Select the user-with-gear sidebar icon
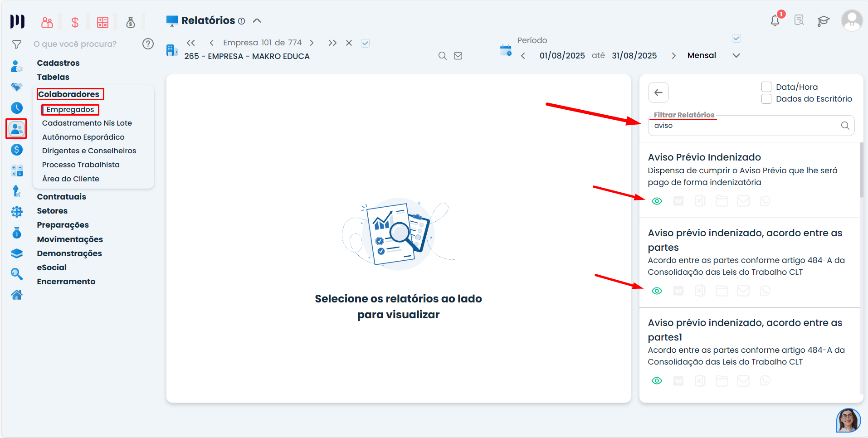This screenshot has height=438, width=868. coord(17,66)
